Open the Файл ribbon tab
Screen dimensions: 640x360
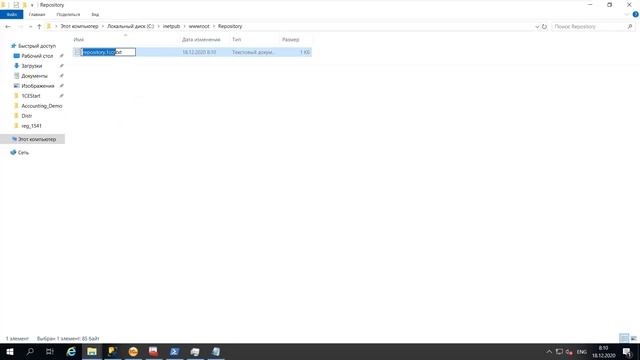click(11, 14)
